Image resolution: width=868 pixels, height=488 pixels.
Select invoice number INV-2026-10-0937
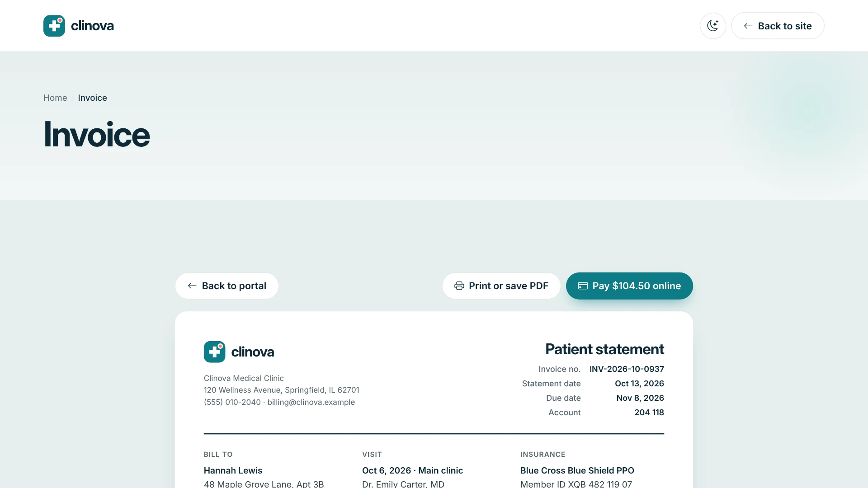[627, 369]
